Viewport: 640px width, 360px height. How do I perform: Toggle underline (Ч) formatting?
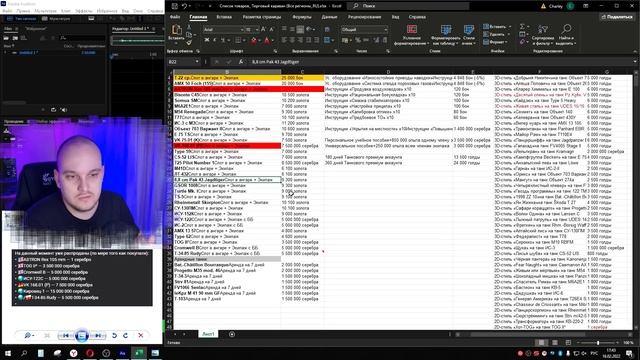(222, 40)
